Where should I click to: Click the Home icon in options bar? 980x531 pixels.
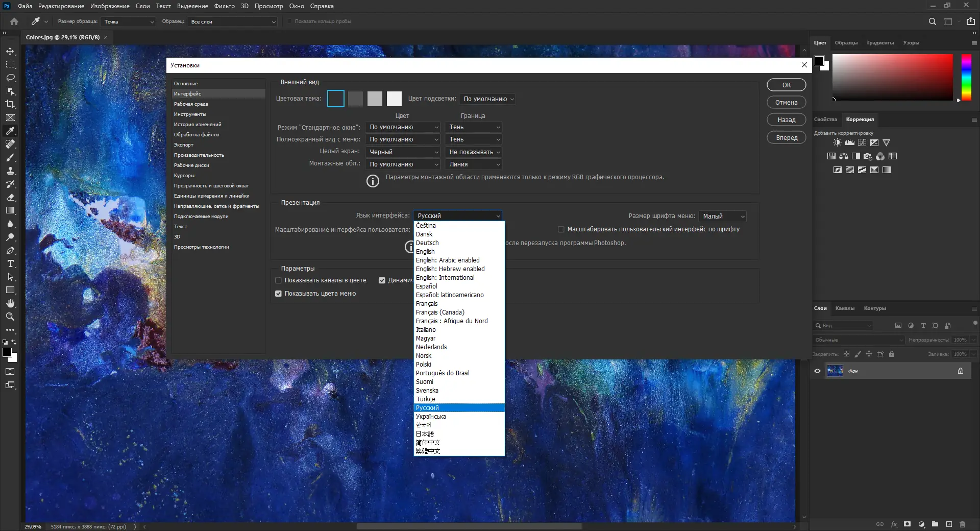click(x=14, y=21)
